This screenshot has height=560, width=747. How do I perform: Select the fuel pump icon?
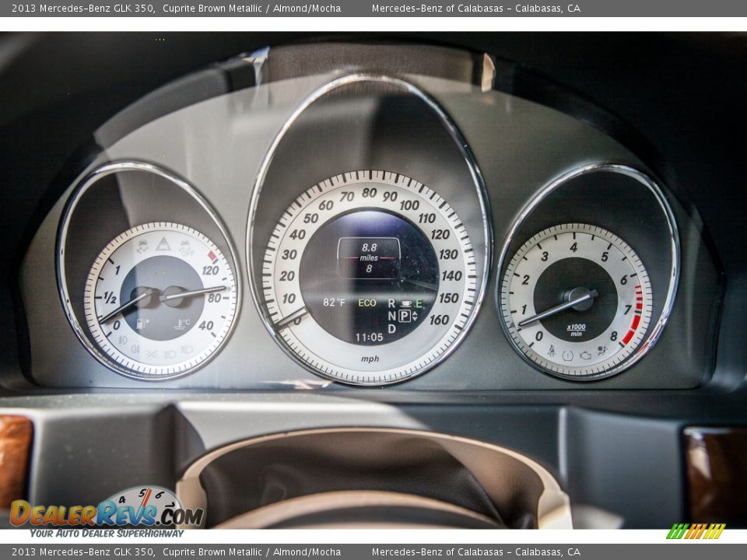point(141,323)
